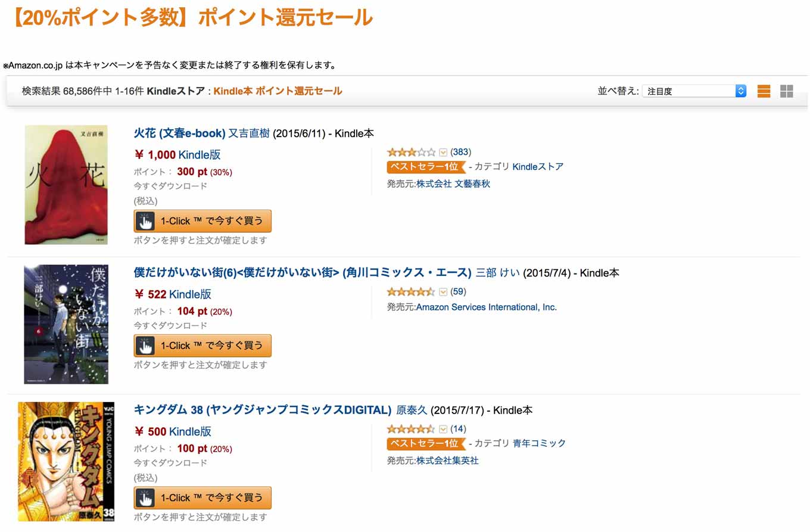Screen dimensions: 810x532
Task: Open 僕だけがいない街 cover thumbnail
Action: pyautogui.click(x=66, y=324)
